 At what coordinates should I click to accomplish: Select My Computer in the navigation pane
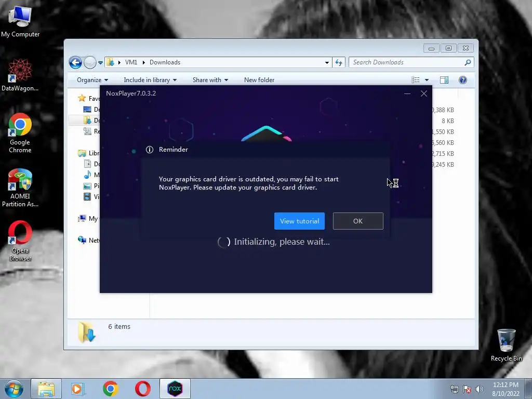pos(88,219)
